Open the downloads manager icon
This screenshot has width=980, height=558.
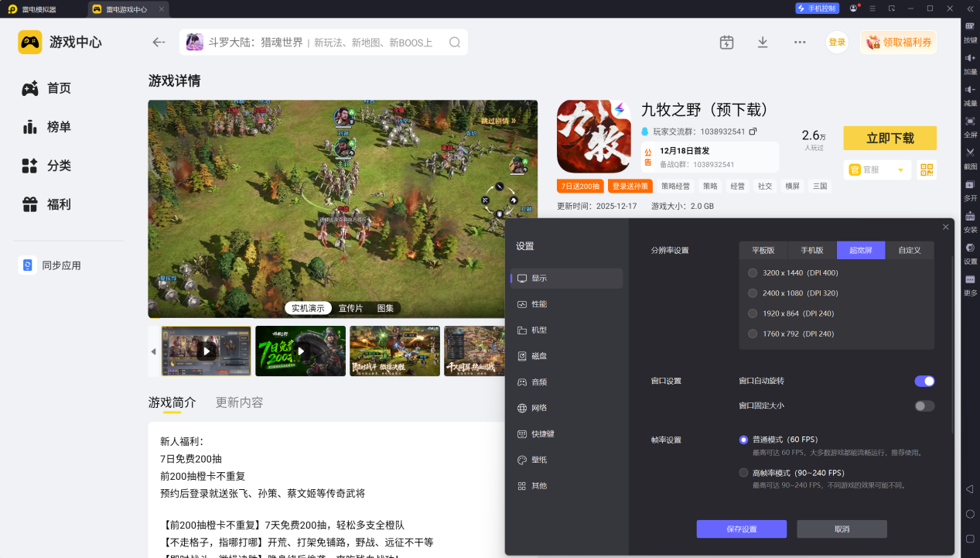tap(763, 43)
